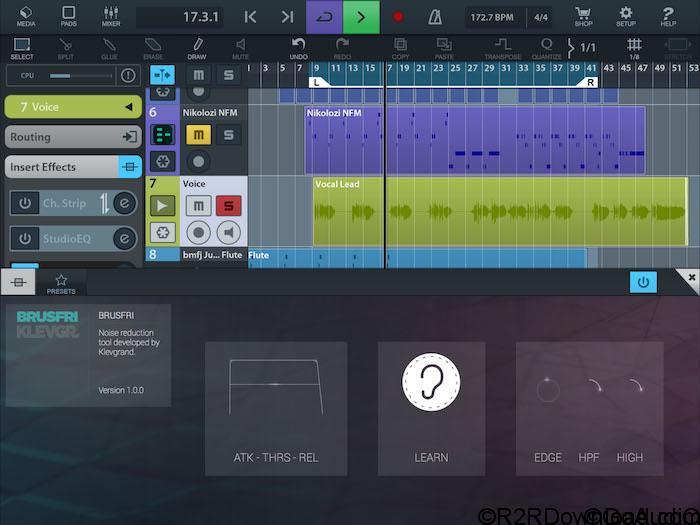Undo the last action
Viewport: 700px width, 525px height.
[298, 49]
